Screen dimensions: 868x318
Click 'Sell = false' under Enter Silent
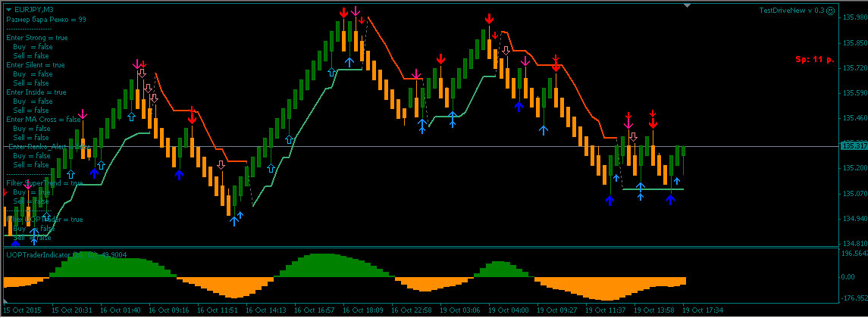pyautogui.click(x=31, y=83)
